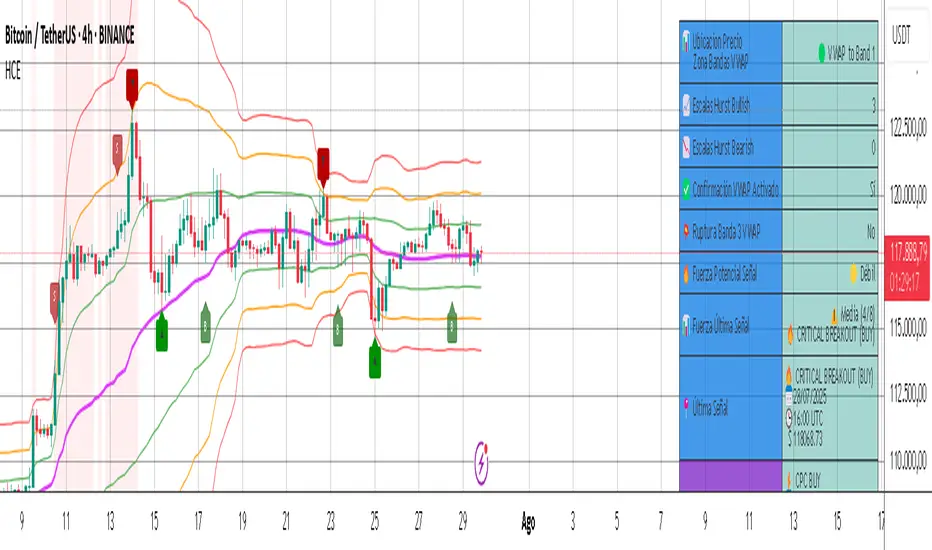The image size is (932, 550).
Task: Click the USDT currency label
Action: (901, 35)
